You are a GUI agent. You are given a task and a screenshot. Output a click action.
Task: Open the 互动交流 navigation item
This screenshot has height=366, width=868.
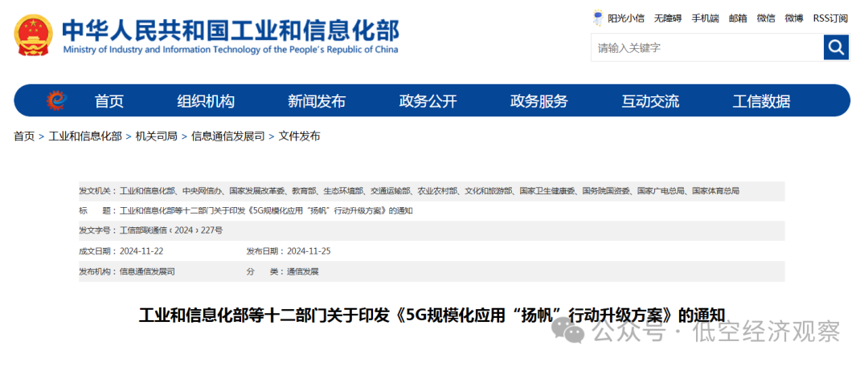click(650, 101)
